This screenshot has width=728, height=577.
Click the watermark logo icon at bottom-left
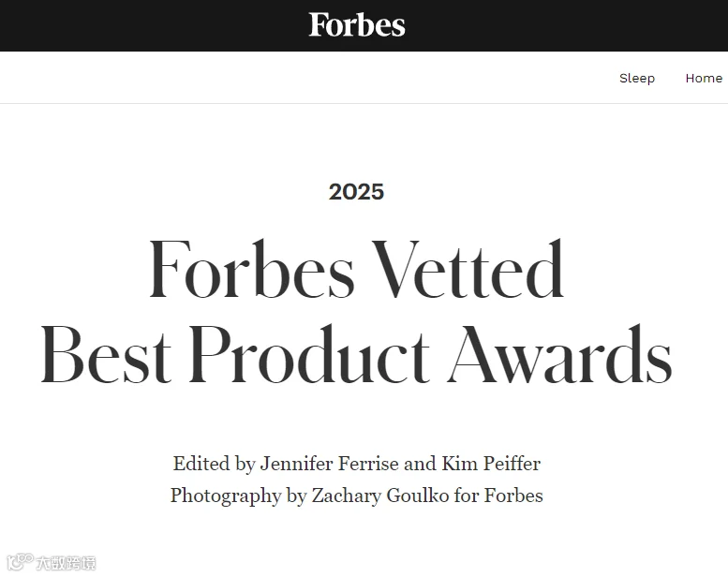[x=20, y=562]
